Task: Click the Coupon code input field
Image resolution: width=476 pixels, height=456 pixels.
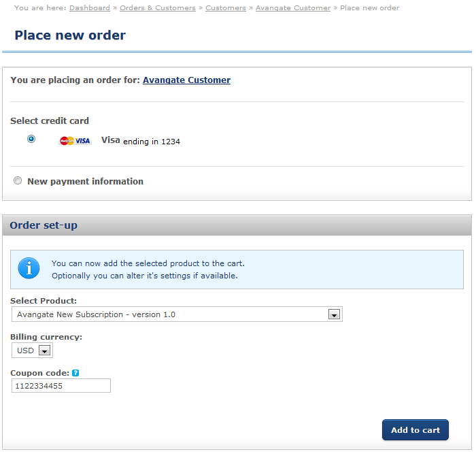Action: pyautogui.click(x=61, y=385)
